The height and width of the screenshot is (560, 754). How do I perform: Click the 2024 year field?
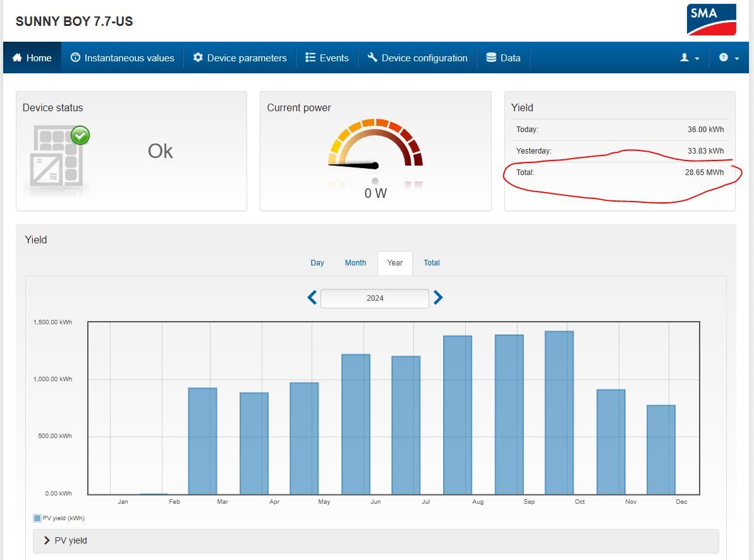click(x=375, y=298)
